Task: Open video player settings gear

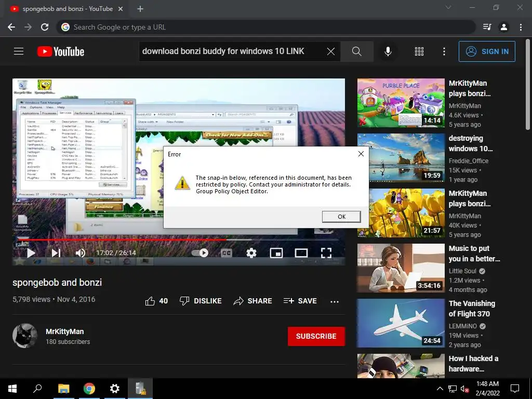Action: click(251, 253)
